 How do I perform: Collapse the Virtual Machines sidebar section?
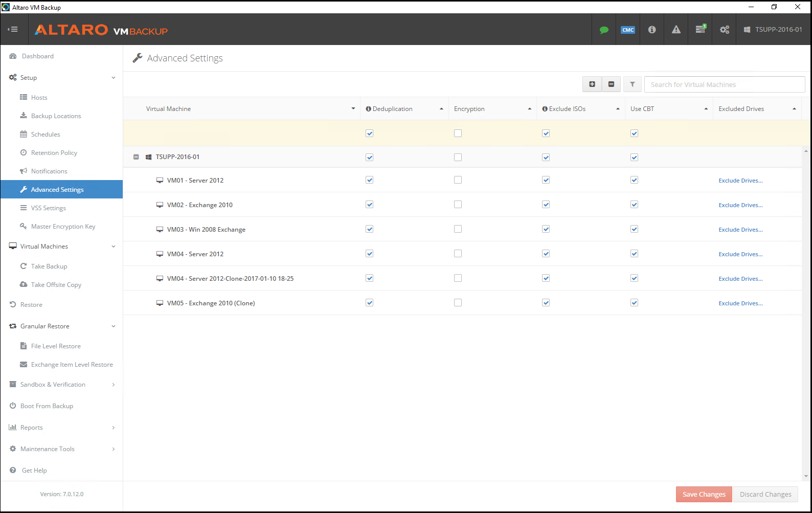click(114, 247)
